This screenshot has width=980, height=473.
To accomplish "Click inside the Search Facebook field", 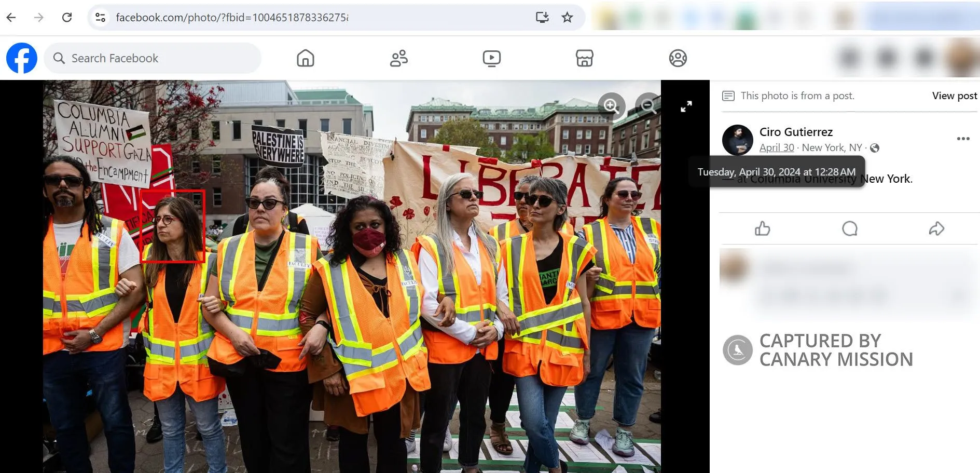I will [x=156, y=58].
